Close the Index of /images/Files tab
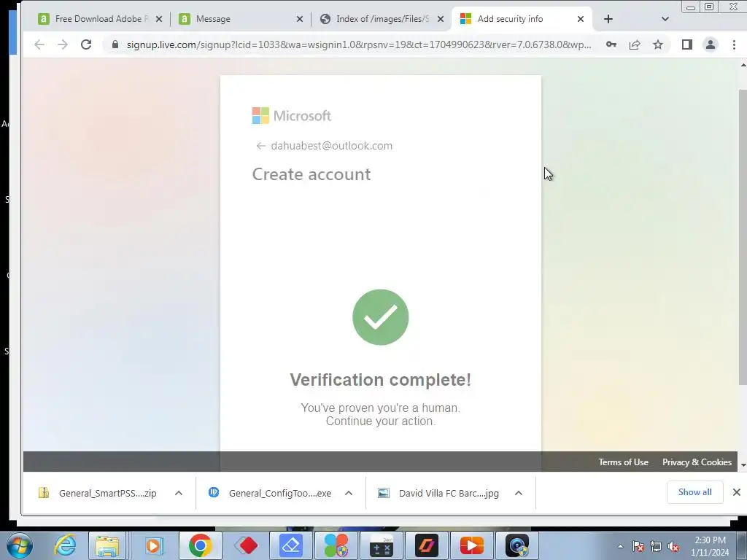 [441, 19]
